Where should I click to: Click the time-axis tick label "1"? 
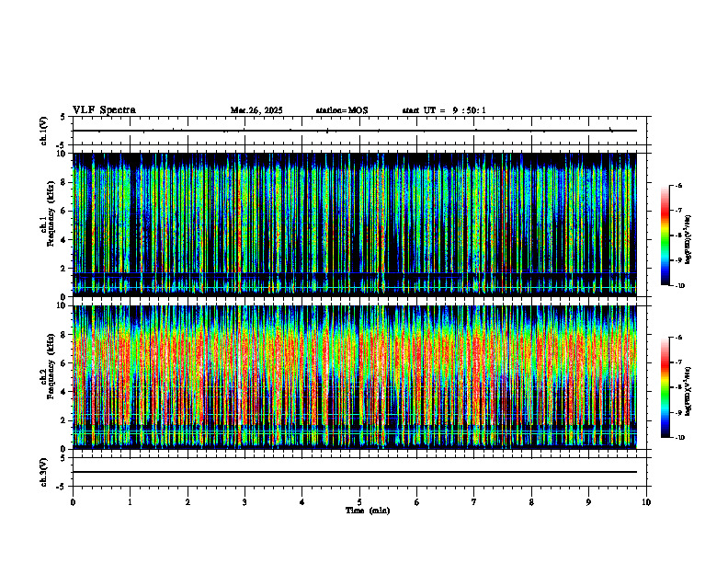[x=130, y=502]
